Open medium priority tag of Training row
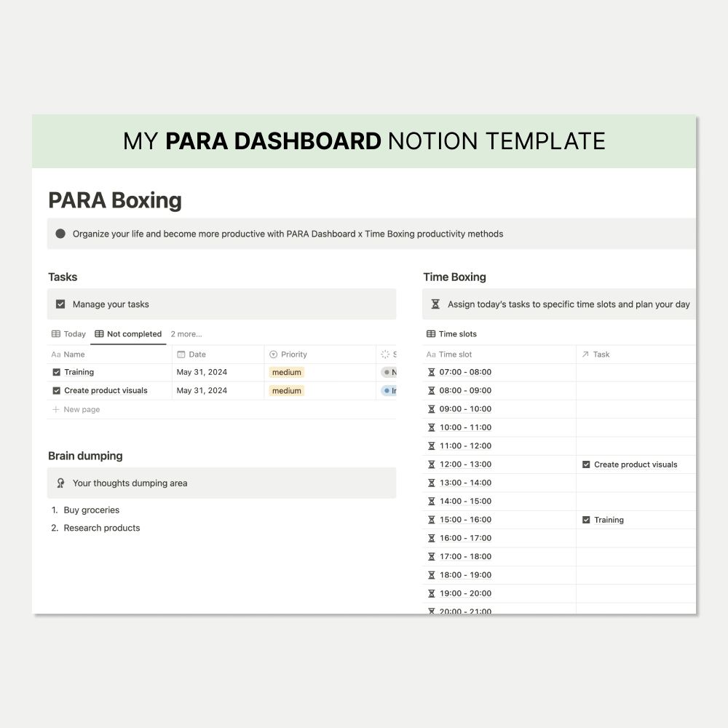The height and width of the screenshot is (728, 728). pos(286,372)
